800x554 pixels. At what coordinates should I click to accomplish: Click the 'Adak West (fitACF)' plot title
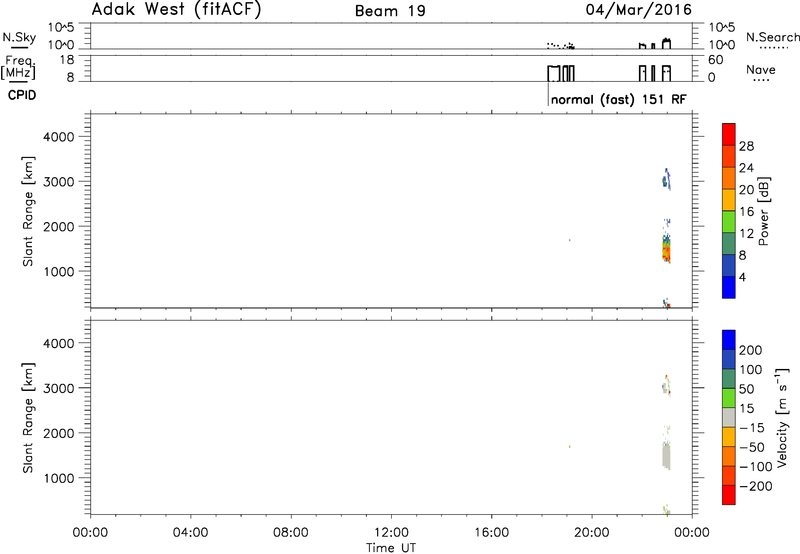(176, 10)
